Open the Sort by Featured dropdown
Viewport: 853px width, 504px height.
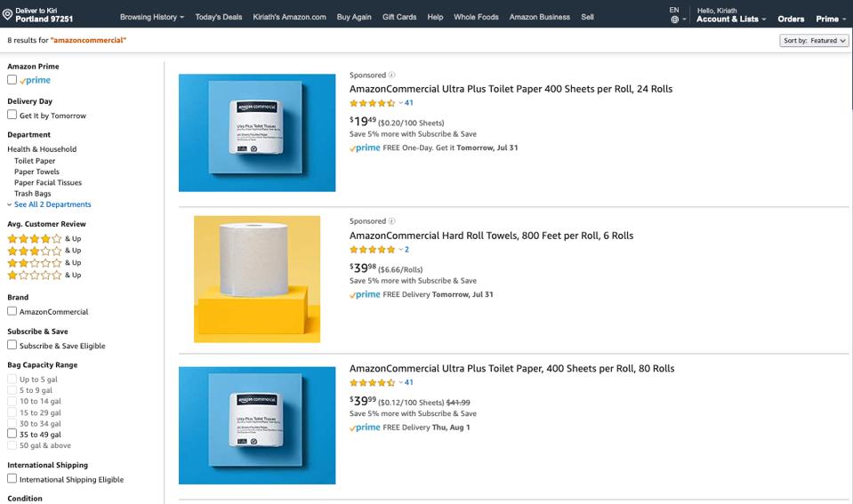813,41
